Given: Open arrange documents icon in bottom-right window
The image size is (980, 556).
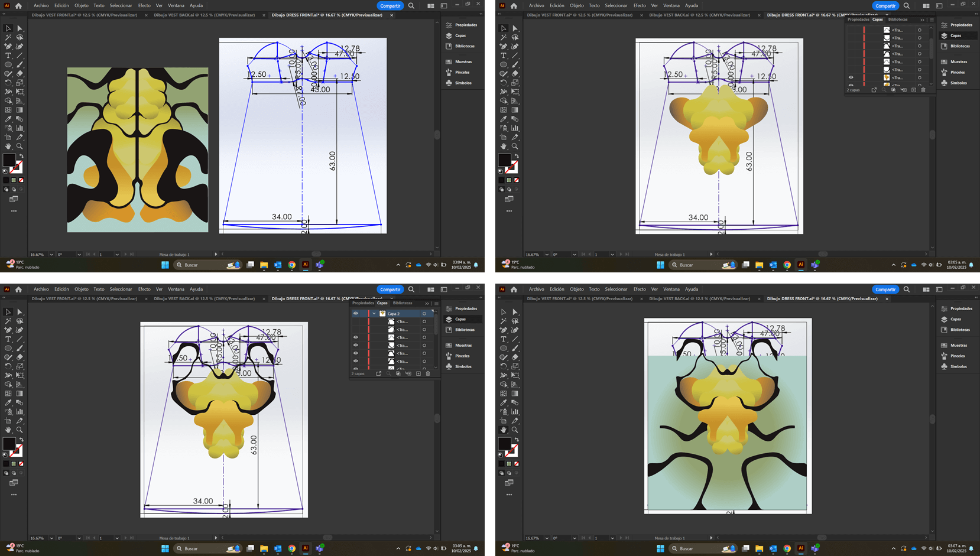Looking at the screenshot, I should [926, 290].
